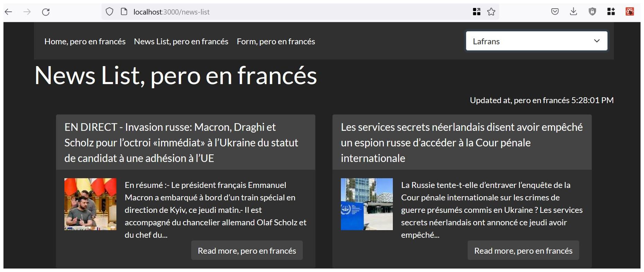Image resolution: width=644 pixels, height=272 pixels.
Task: Click the page info document icon
Action: tap(124, 12)
